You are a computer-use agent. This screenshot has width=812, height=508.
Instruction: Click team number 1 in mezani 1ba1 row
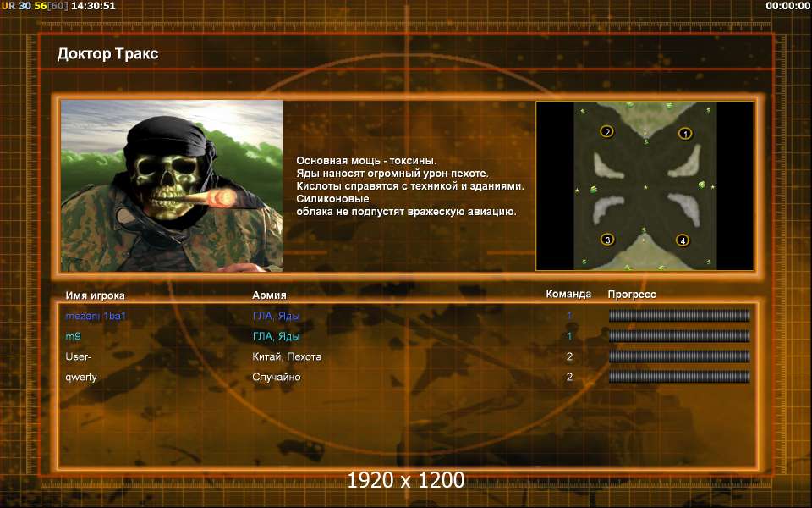[569, 316]
